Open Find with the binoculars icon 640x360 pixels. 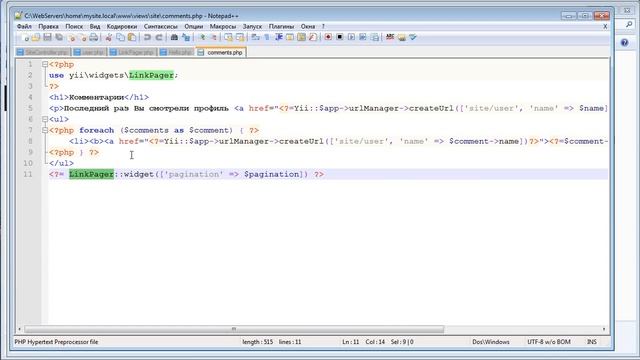click(174, 38)
